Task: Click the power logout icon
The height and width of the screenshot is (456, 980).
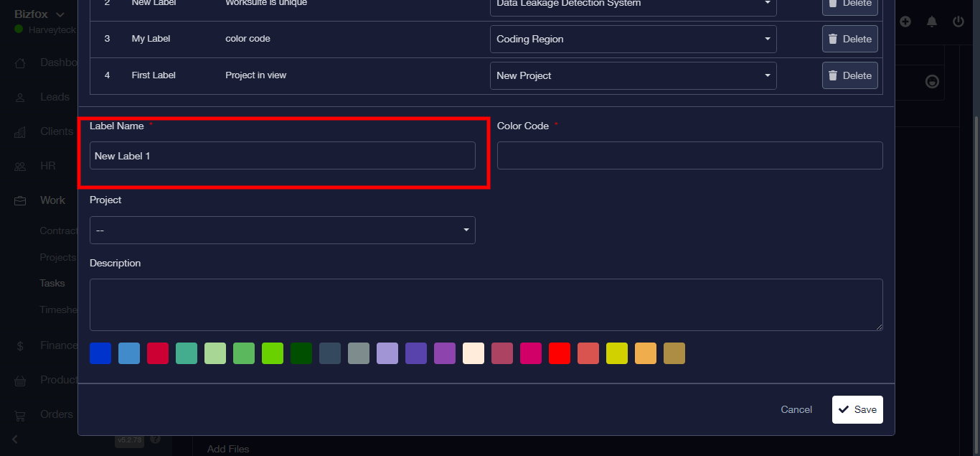Action: tap(958, 22)
